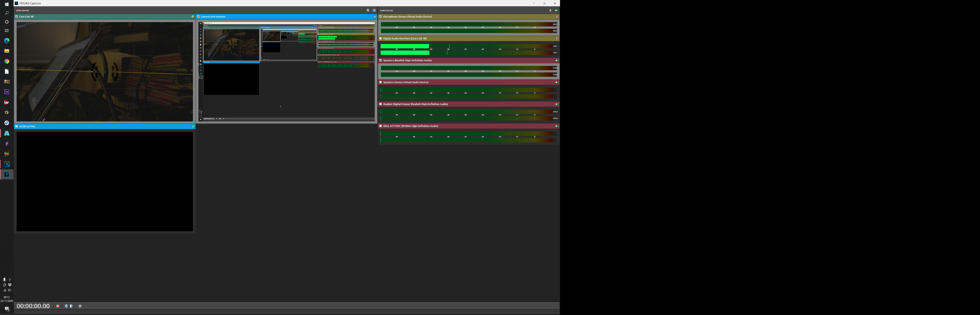Viewport: 980px width, 315px height.
Task: Expand hidden system tray icons chevron
Action: tap(10, 279)
